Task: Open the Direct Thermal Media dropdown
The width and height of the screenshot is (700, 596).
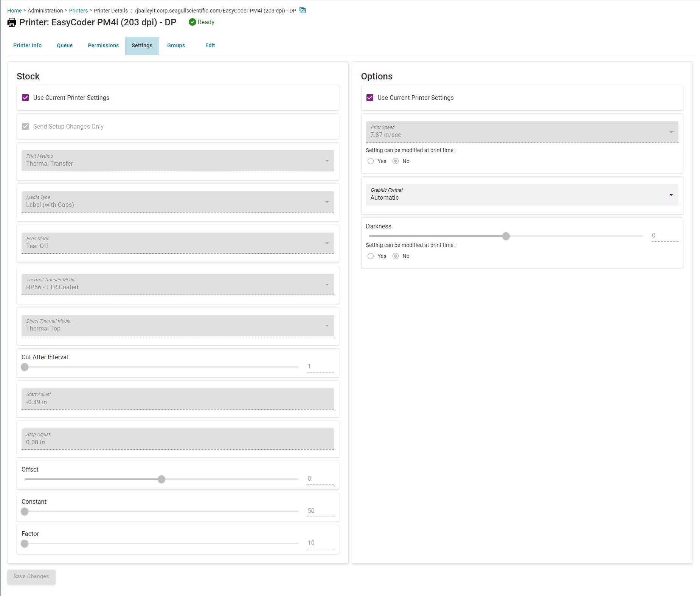Action: (178, 326)
